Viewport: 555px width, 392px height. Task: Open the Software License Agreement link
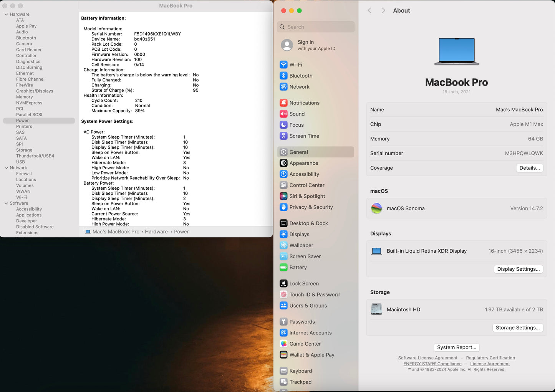(427, 357)
